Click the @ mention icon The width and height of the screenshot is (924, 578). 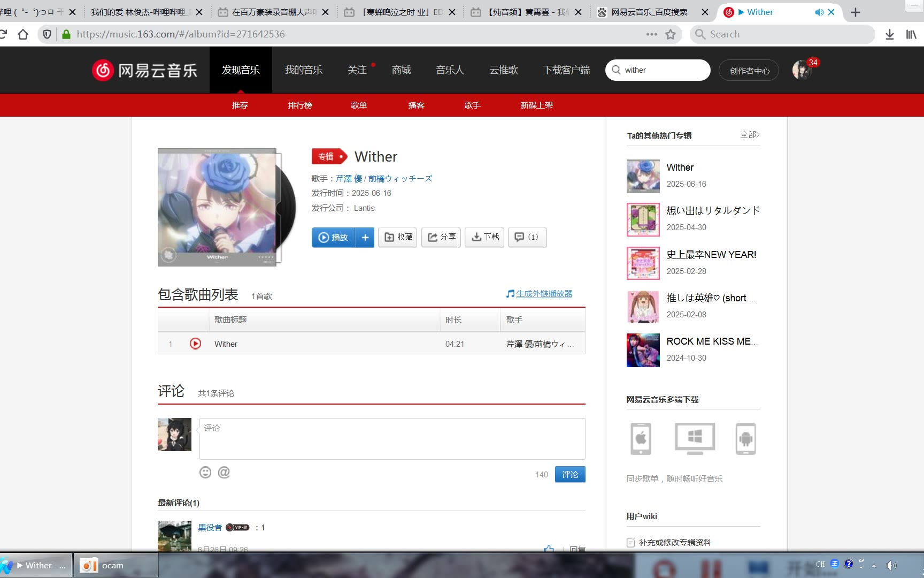coord(224,472)
